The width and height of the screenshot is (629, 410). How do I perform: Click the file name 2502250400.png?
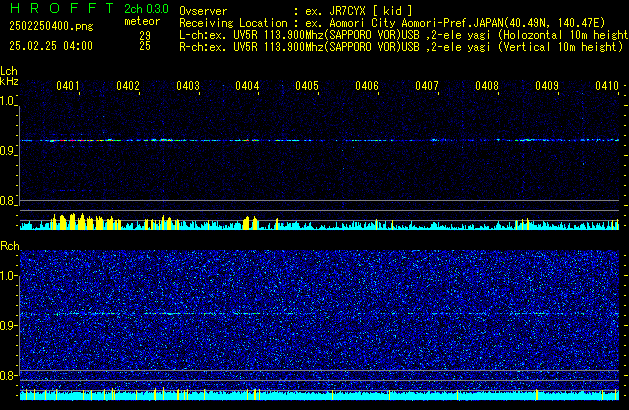[x=51, y=26]
